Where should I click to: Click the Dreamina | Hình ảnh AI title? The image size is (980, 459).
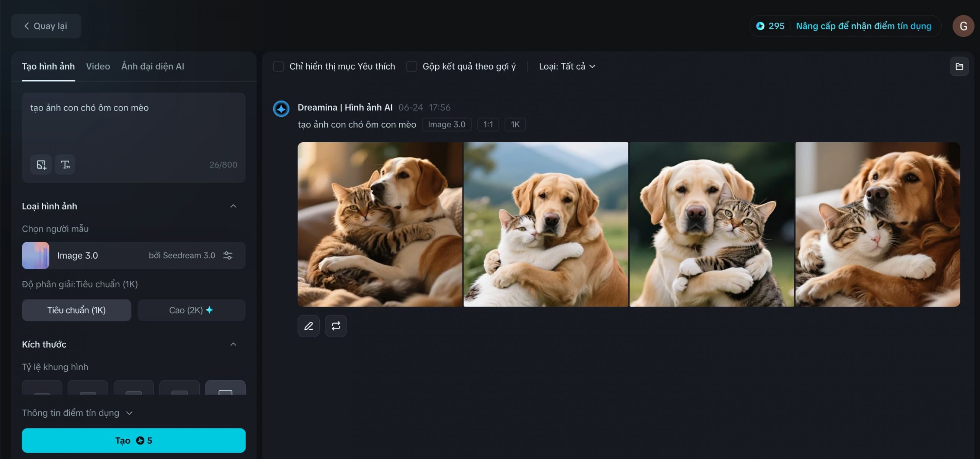pyautogui.click(x=345, y=107)
